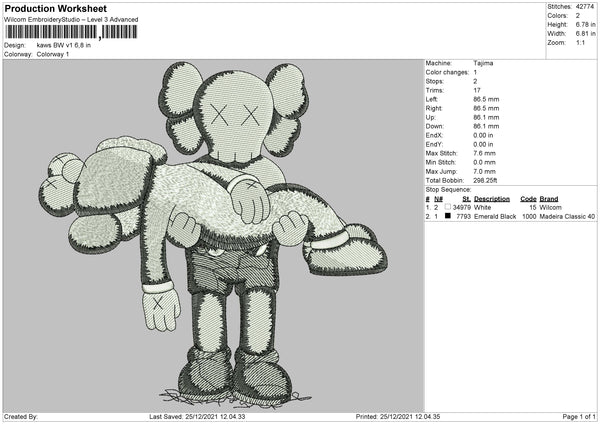Screen dimensions: 600x424
Task: Click the 'Created By:' footer label
Action: [x=21, y=417]
